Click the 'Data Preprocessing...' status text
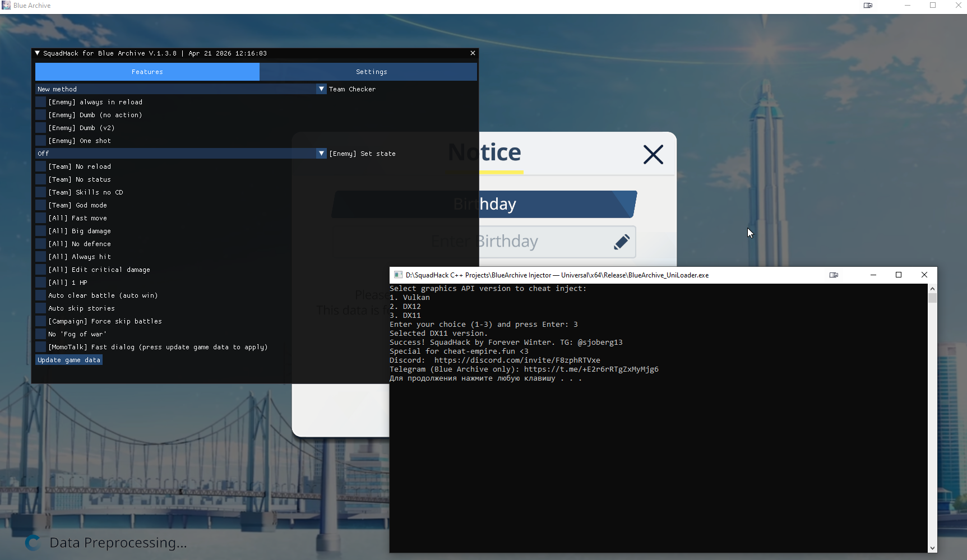The image size is (967, 560). pyautogui.click(x=118, y=543)
